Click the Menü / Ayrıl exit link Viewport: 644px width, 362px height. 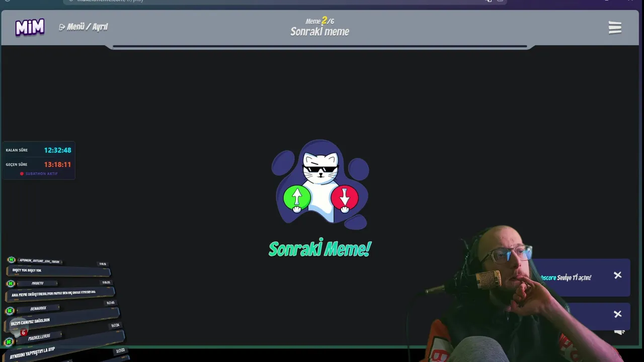point(83,27)
